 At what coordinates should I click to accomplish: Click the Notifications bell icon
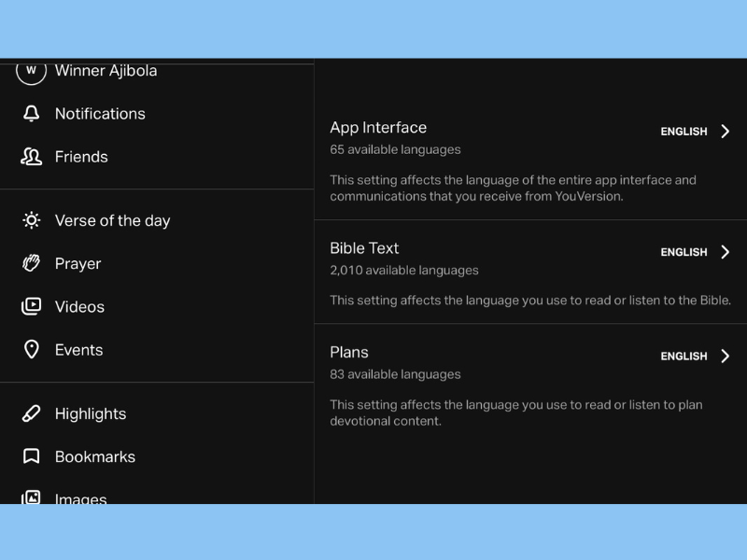coord(32,113)
